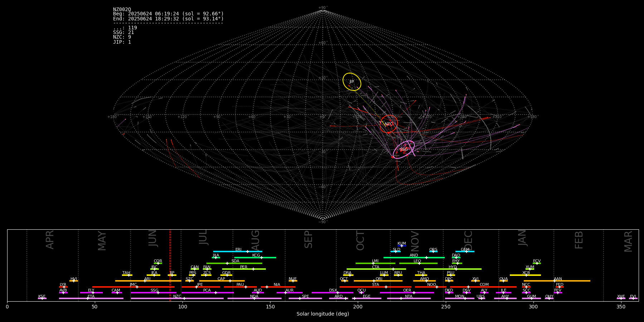Click the LMI shower bar label
The width and height of the screenshot is (644, 322).
coord(375,261)
